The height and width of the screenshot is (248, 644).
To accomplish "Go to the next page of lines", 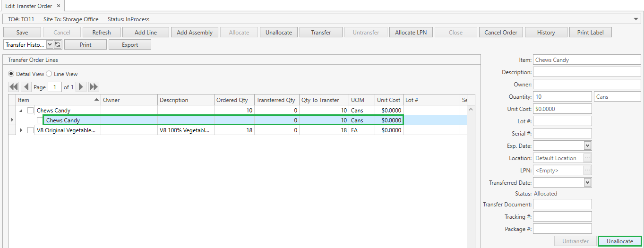I will pyautogui.click(x=81, y=87).
